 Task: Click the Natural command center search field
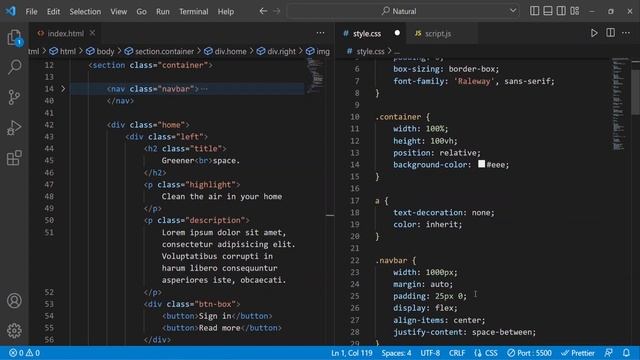pos(404,11)
